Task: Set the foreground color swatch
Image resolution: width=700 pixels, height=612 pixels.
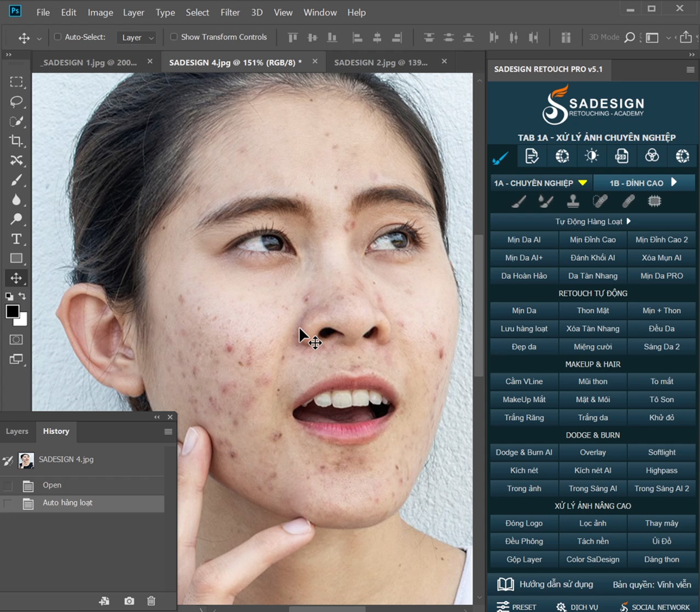Action: click(12, 311)
